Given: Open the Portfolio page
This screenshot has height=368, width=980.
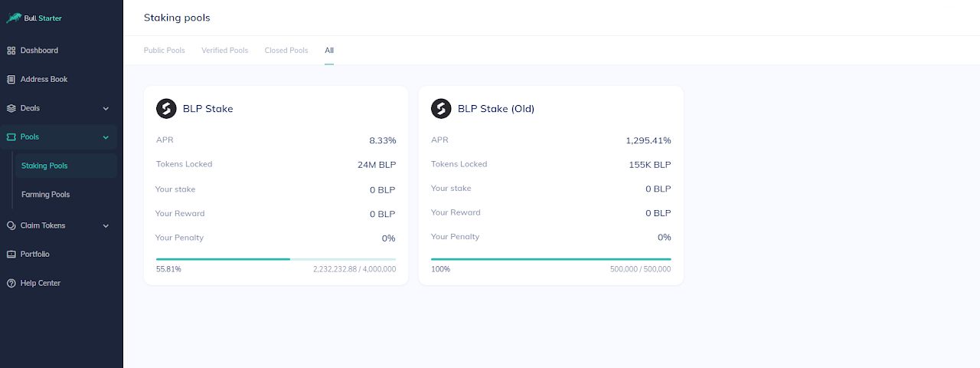Looking at the screenshot, I should point(35,254).
